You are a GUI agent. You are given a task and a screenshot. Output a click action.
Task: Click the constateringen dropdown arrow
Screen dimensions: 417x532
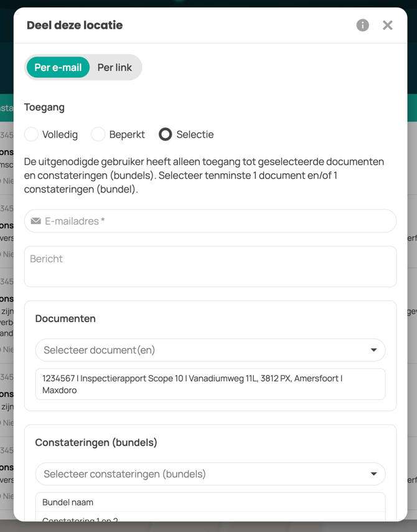[373, 474]
